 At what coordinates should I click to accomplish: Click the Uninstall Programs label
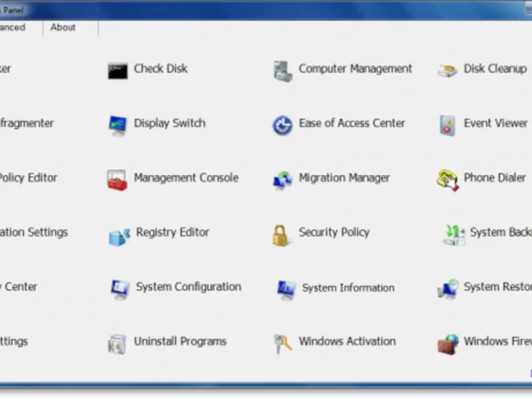pyautogui.click(x=180, y=342)
